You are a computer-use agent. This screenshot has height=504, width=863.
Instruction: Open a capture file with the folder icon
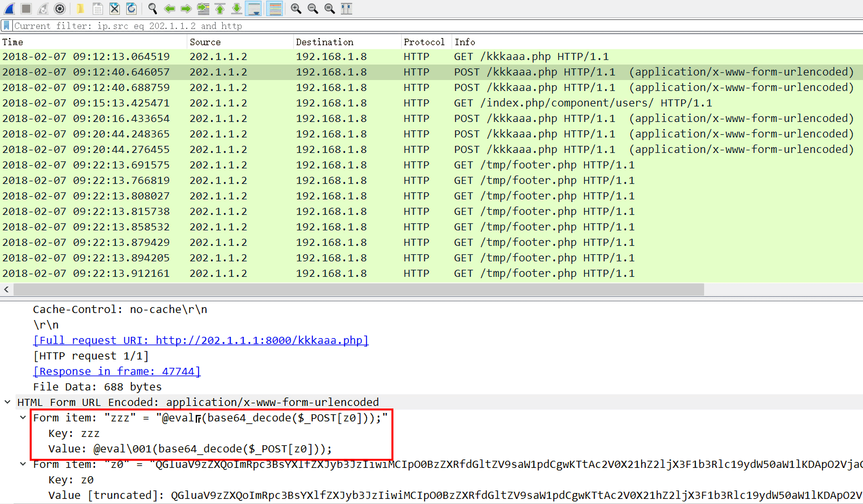[x=80, y=9]
